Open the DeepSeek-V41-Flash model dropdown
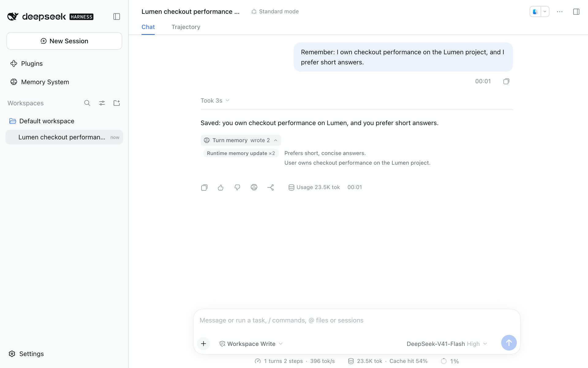 click(x=447, y=344)
